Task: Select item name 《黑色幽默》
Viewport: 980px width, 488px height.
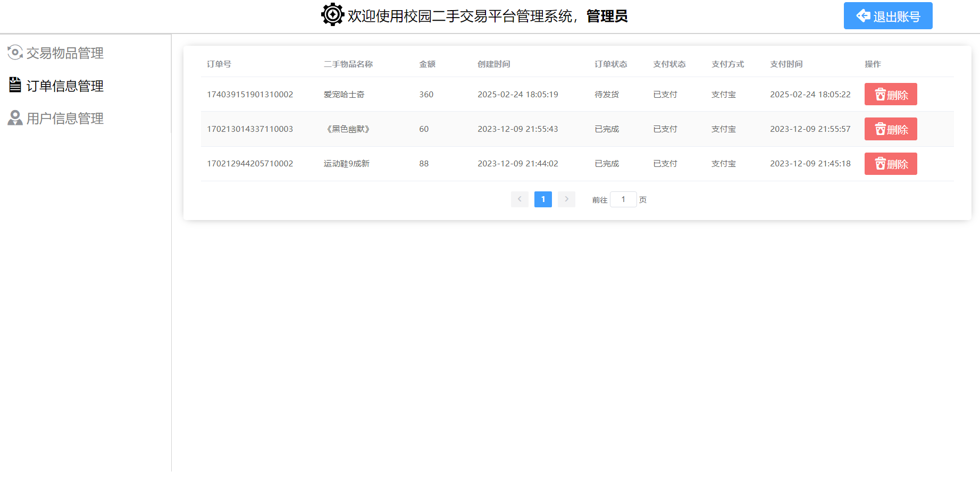Action: [x=348, y=129]
